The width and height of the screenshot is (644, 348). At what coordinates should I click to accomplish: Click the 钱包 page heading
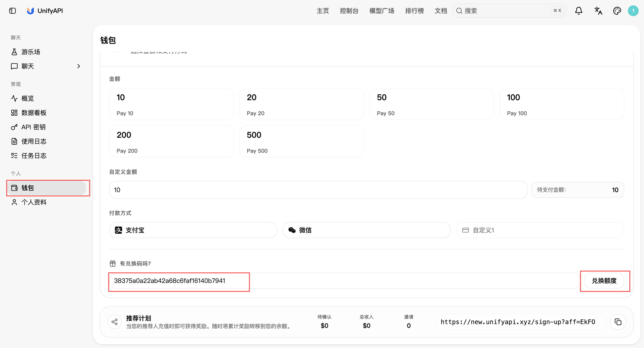[x=108, y=40]
